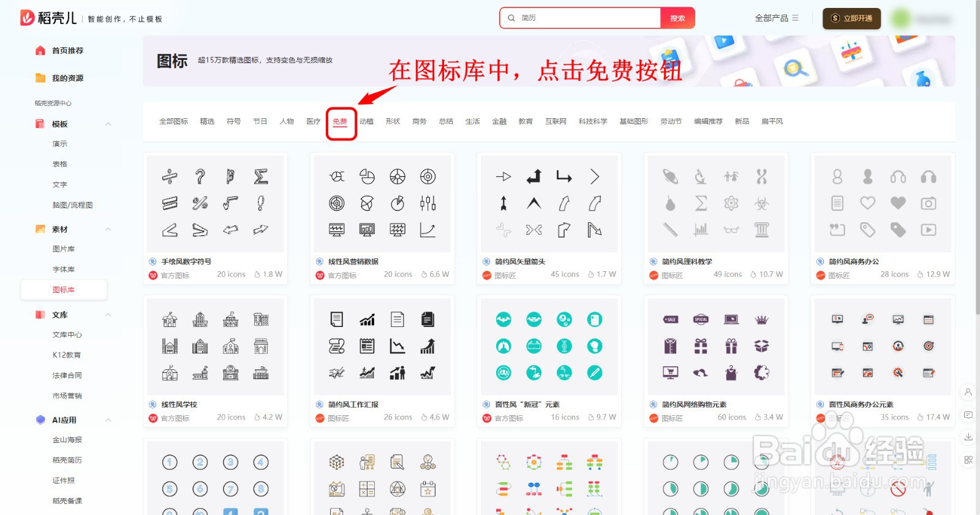Open 图片库 in sidebar
Image resolution: width=980 pixels, height=515 pixels.
(64, 249)
